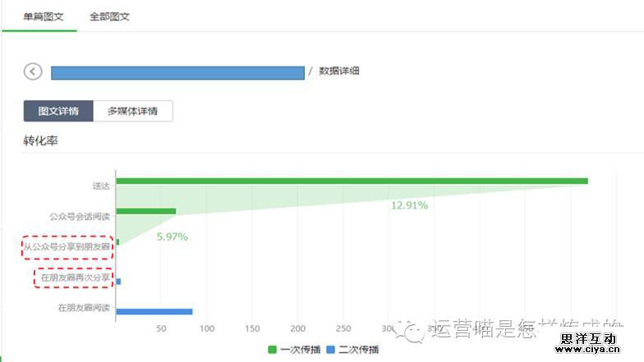Click the 从公众号分享到朋友圈 axis label
644x362 pixels.
pos(67,247)
